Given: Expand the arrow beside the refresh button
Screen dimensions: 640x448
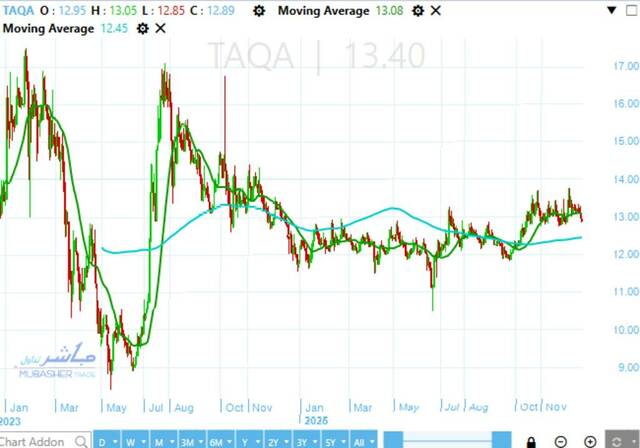Looking at the screenshot, I should [633, 441].
